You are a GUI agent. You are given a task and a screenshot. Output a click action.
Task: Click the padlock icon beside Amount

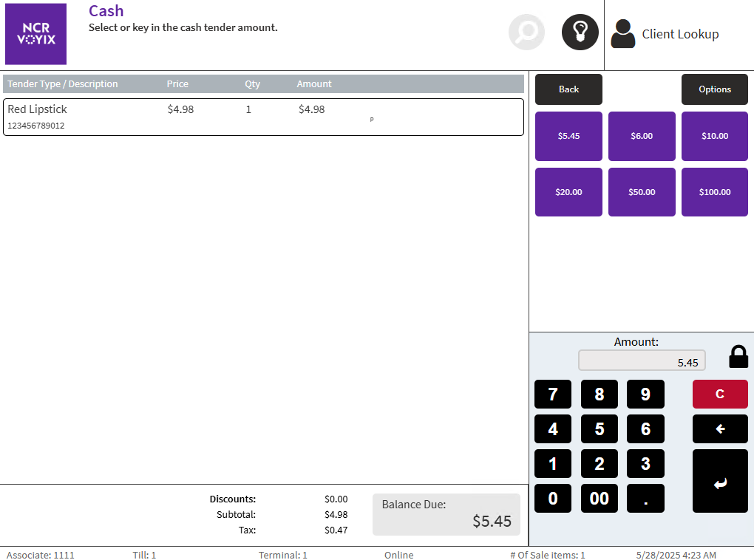(x=738, y=357)
